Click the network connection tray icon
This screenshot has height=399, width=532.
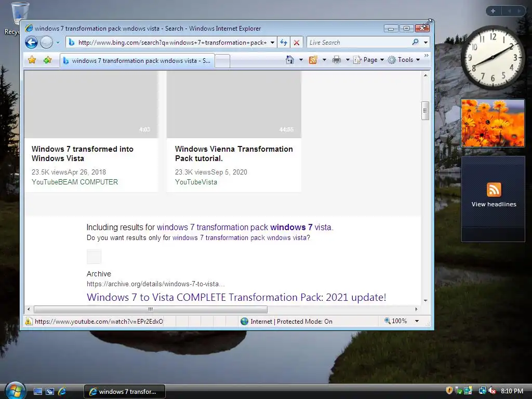(482, 391)
